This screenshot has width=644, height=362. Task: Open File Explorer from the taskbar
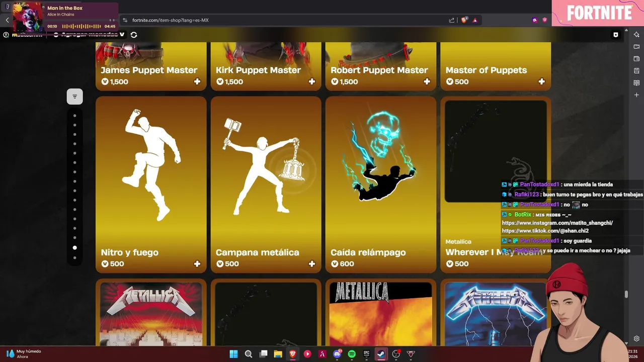click(x=278, y=354)
